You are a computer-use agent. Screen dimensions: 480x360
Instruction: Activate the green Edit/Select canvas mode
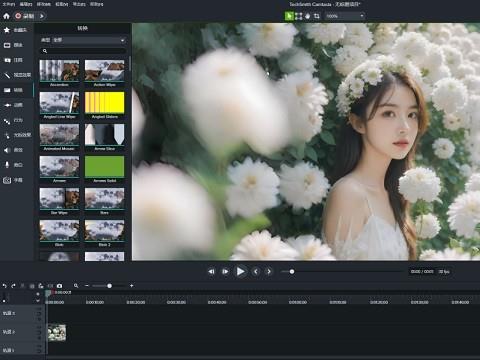point(289,16)
